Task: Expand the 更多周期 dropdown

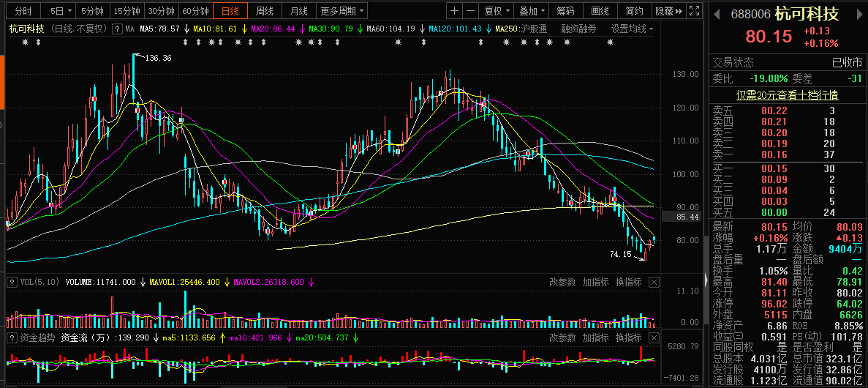Action: point(341,10)
